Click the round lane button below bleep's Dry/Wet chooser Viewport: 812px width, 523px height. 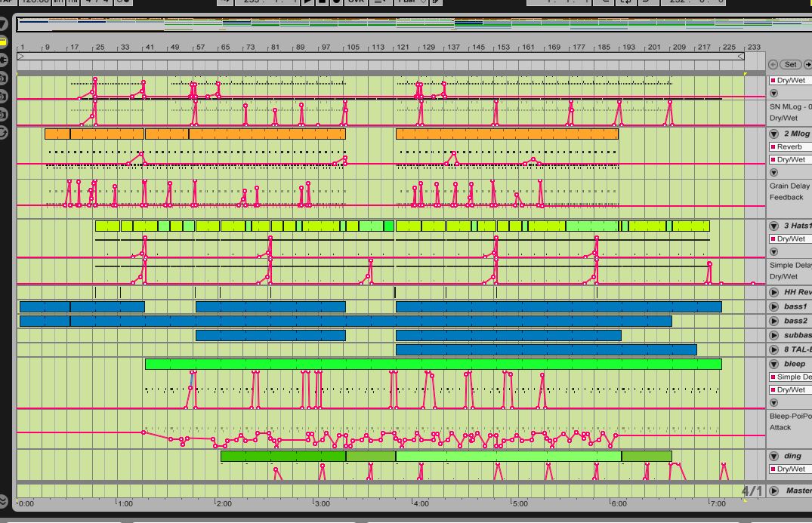pyautogui.click(x=773, y=402)
